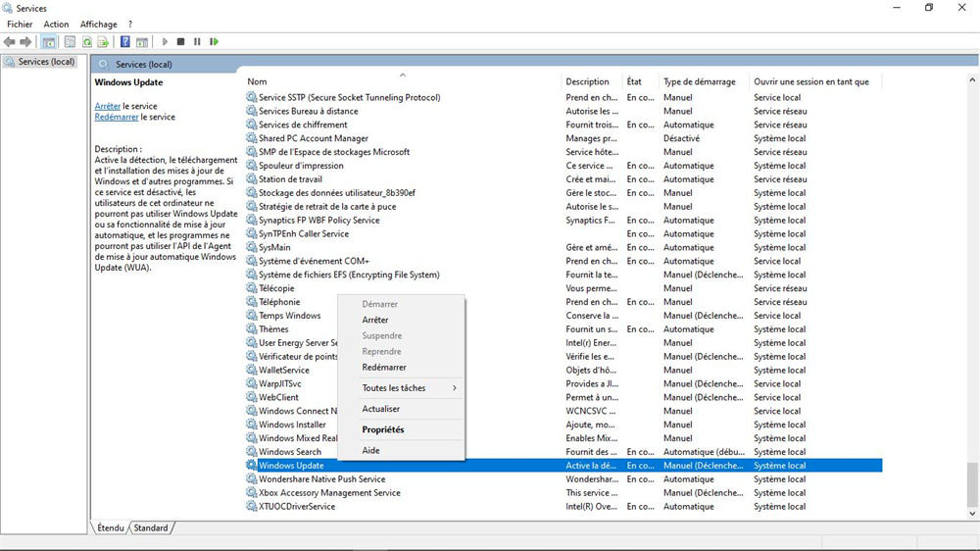980x551 pixels.
Task: Select Services (local) in the left tree
Action: pos(46,62)
